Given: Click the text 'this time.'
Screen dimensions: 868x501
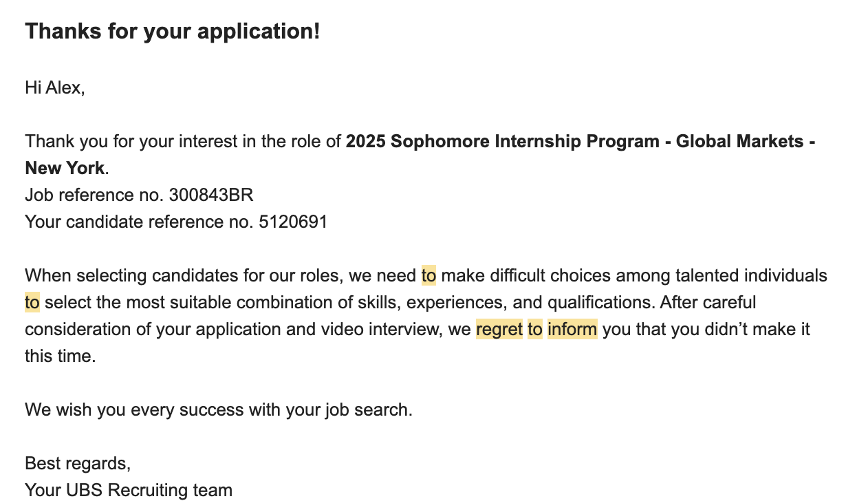Looking at the screenshot, I should coord(61,356).
